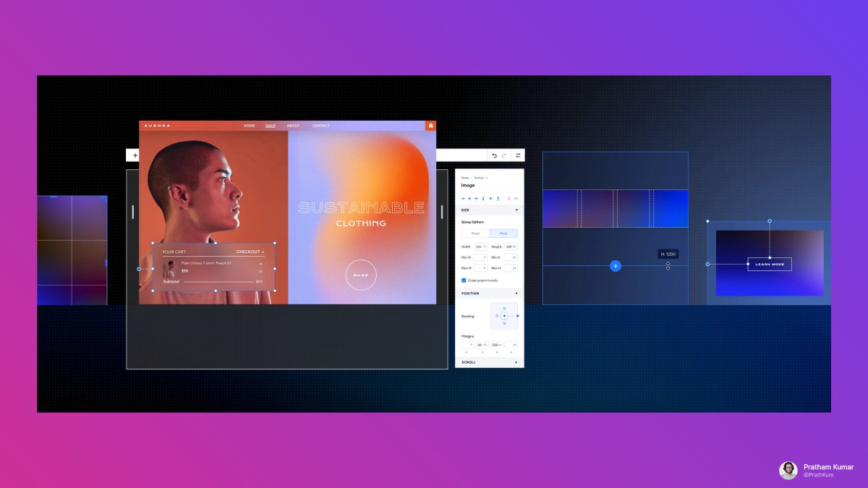
Task: Click the Width input field
Action: pos(480,247)
